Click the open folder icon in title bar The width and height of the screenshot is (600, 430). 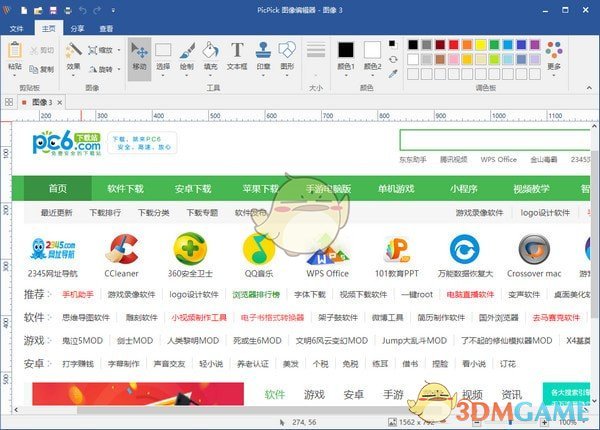(x=38, y=11)
